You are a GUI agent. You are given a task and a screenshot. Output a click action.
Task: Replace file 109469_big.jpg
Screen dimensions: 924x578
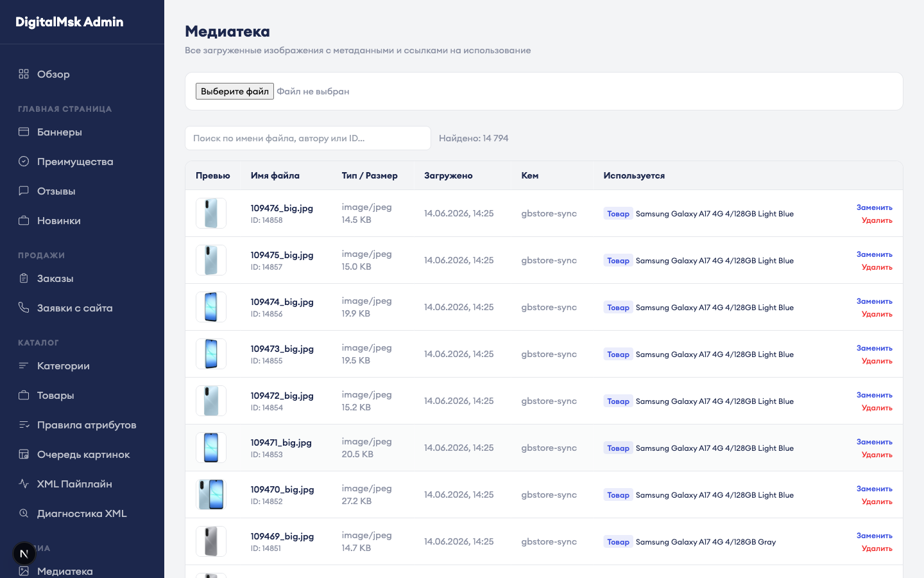pos(875,536)
